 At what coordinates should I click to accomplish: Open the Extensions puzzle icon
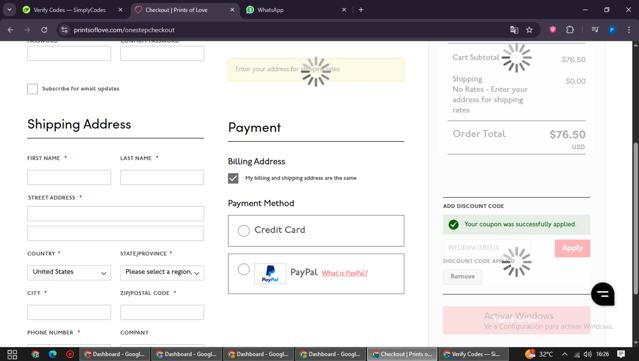pos(570,29)
